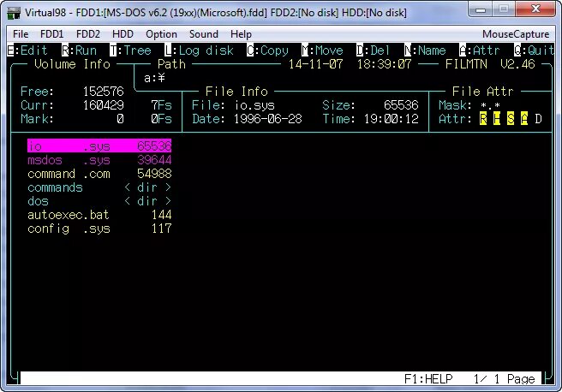Image resolution: width=562 pixels, height=392 pixels.
Task: Select the io.sys file row
Action: (99, 146)
